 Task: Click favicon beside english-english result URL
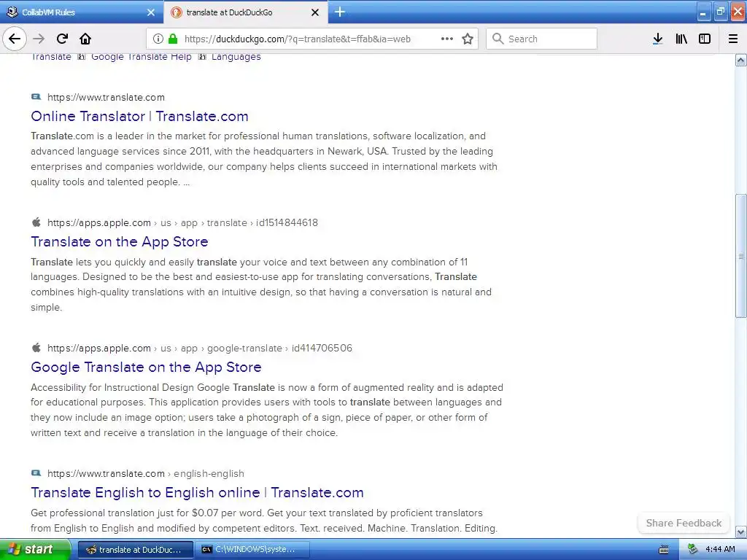pyautogui.click(x=36, y=473)
